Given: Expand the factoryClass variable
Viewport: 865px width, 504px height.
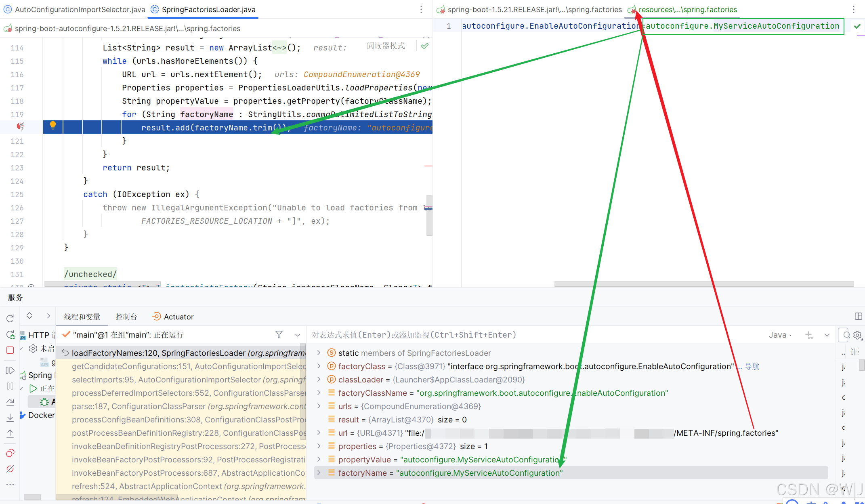Looking at the screenshot, I should 319,366.
